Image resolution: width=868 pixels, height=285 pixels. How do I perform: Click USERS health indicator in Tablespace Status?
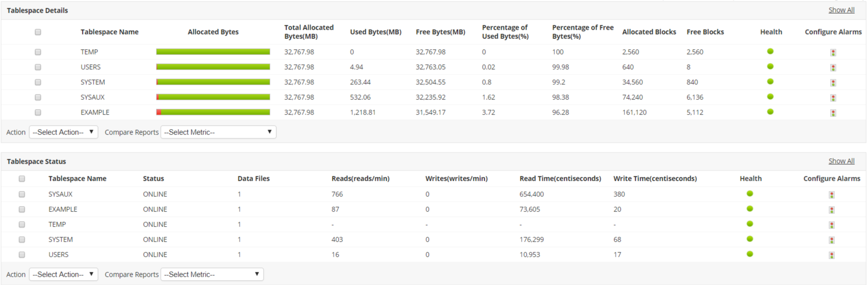click(750, 254)
